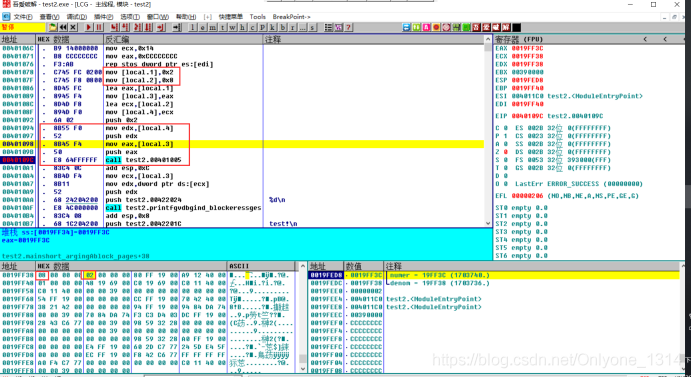Open the BreakPoint-> menu
Viewport: 691px width, 378px height.
pyautogui.click(x=291, y=17)
